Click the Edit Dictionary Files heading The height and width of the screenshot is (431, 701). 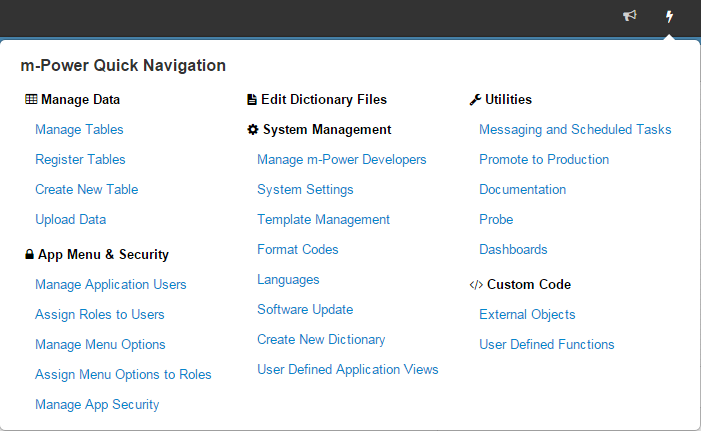point(324,99)
